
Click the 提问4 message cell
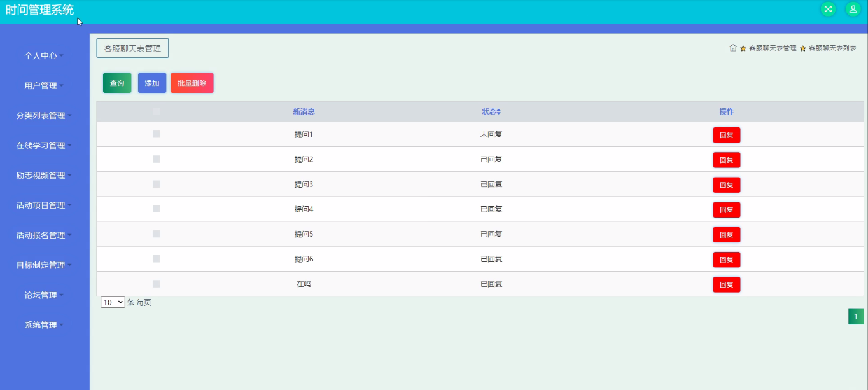click(304, 209)
